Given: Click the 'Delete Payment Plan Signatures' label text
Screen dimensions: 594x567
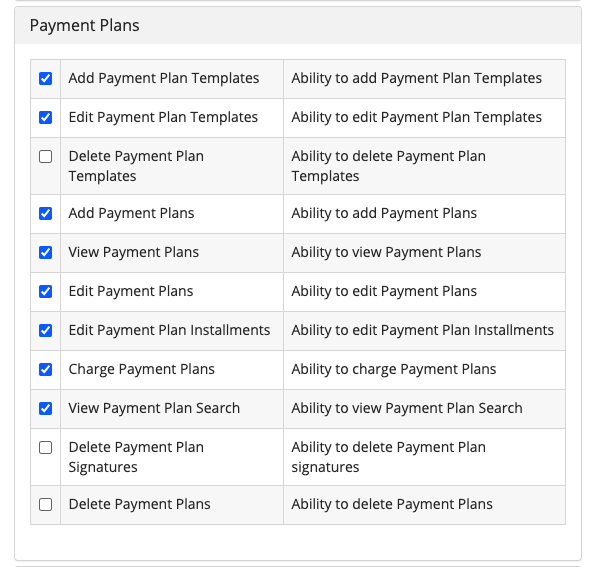Looking at the screenshot, I should click(x=136, y=457).
